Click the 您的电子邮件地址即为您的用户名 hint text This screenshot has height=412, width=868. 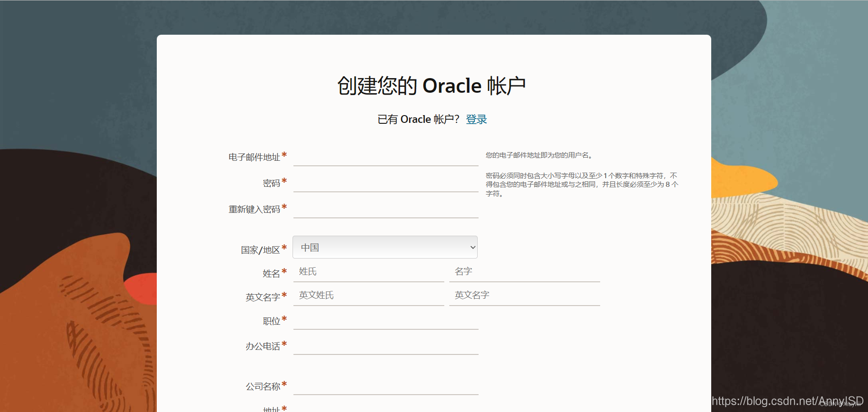[540, 155]
